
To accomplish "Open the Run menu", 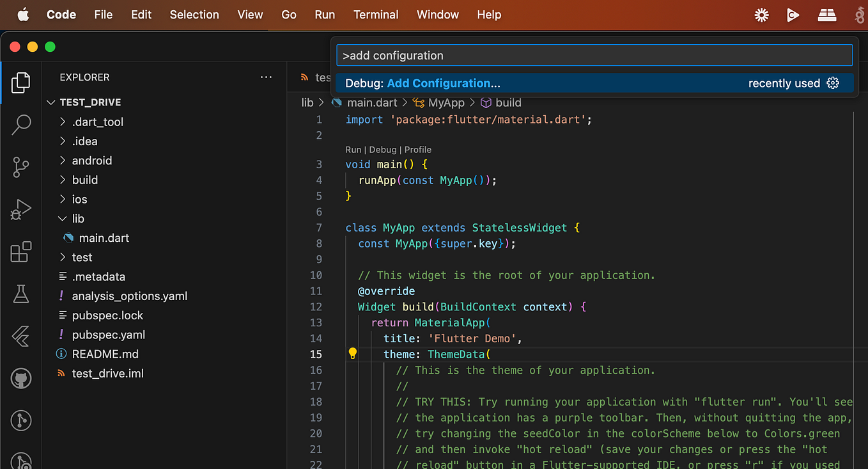I will coord(325,14).
